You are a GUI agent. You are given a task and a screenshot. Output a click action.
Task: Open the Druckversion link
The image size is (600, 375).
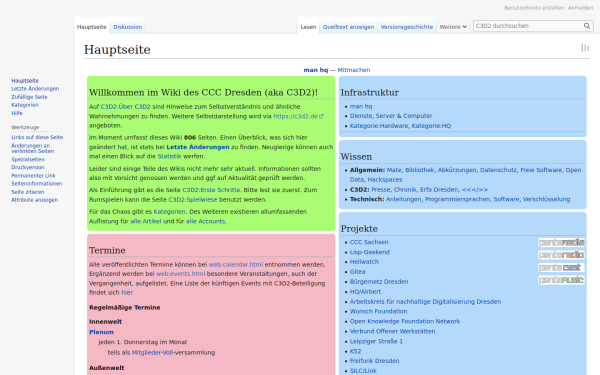tap(28, 167)
